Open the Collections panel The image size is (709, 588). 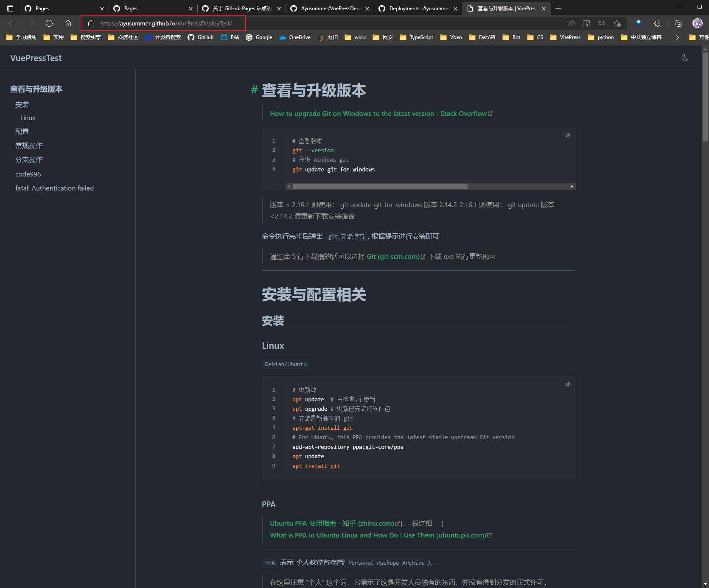(x=678, y=23)
